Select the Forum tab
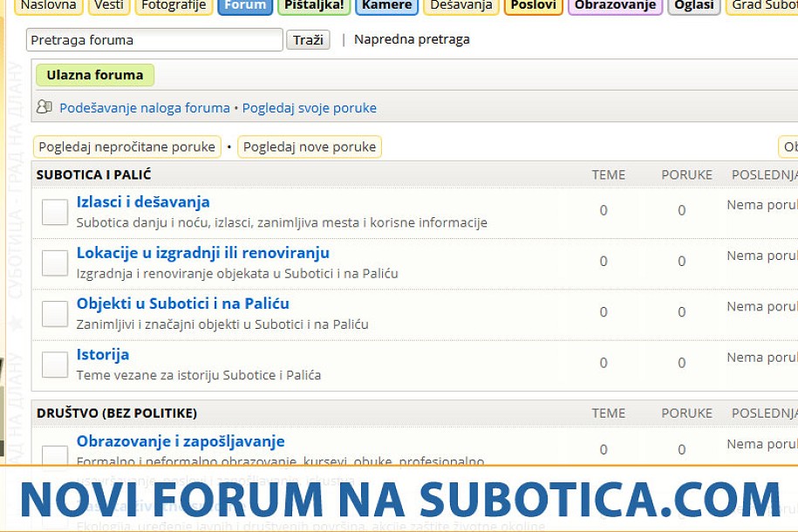The image size is (798, 532). pos(245,6)
